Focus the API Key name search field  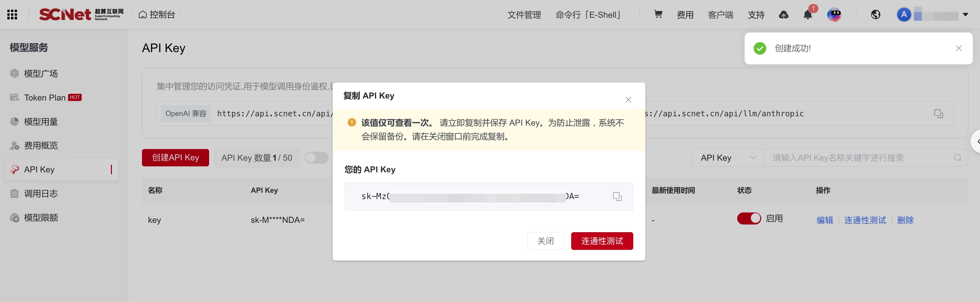(860, 157)
